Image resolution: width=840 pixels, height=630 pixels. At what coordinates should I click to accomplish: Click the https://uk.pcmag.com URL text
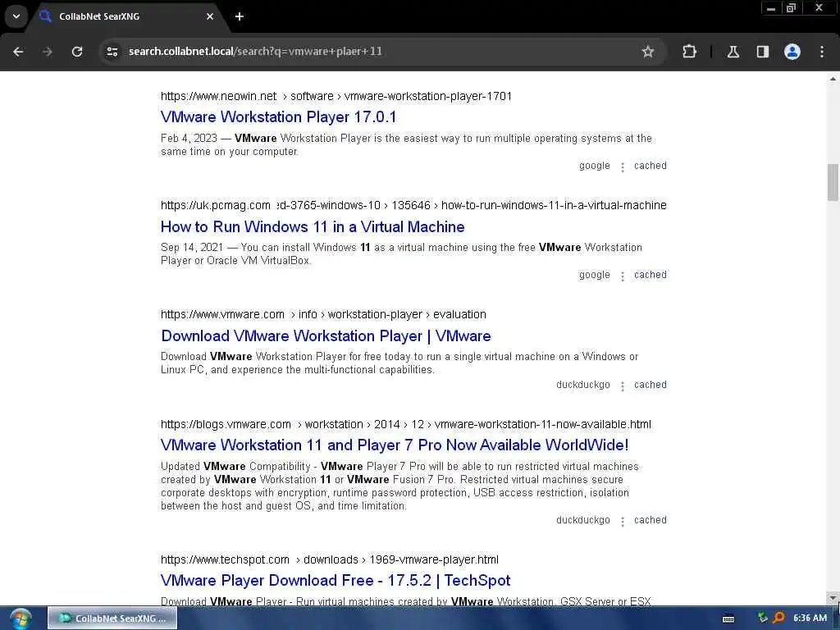pos(216,205)
